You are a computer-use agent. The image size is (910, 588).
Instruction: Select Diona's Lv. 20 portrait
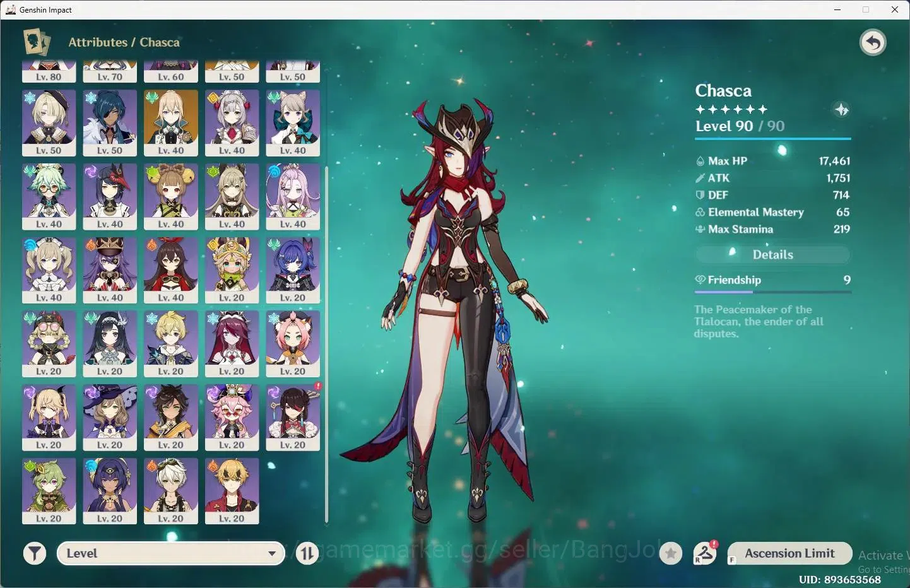[x=293, y=344]
